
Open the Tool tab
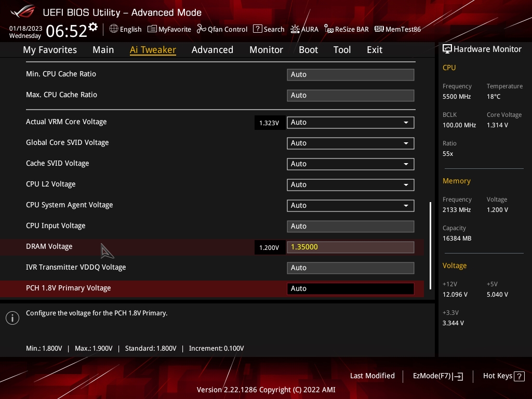click(x=342, y=50)
